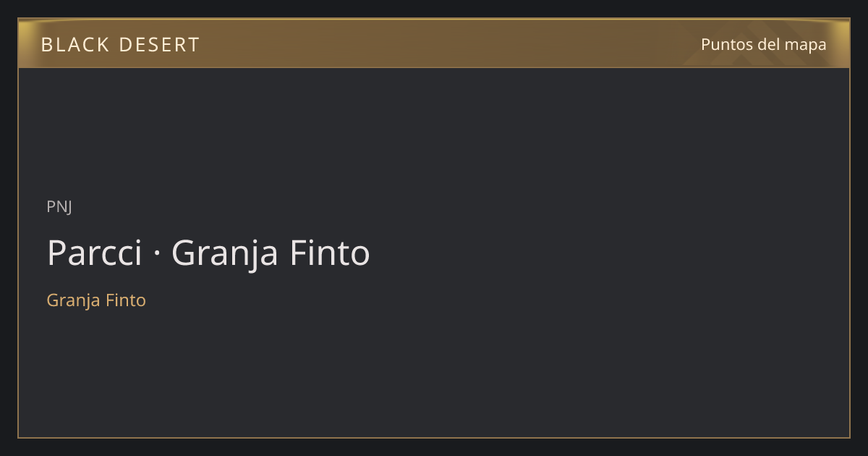Click the BLACK DESERT title text

coord(120,45)
